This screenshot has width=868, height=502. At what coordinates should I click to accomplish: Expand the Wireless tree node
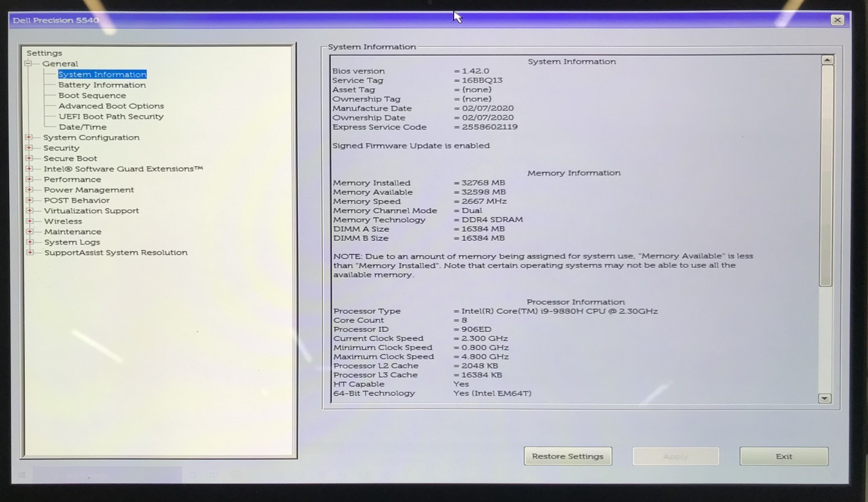[x=30, y=221]
